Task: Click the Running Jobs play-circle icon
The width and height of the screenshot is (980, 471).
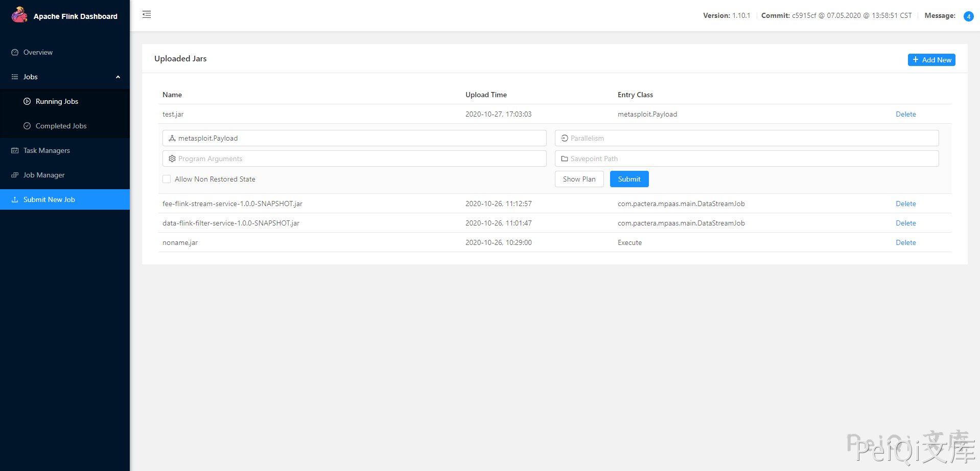Action: pos(27,101)
